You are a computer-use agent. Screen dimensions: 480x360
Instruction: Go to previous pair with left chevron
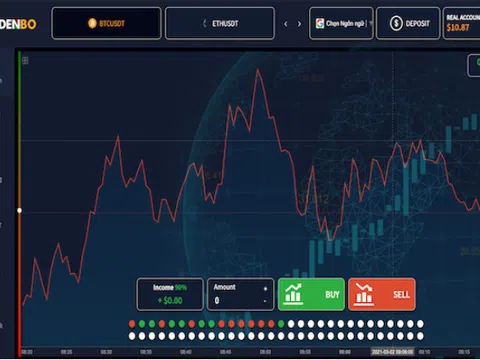point(286,24)
